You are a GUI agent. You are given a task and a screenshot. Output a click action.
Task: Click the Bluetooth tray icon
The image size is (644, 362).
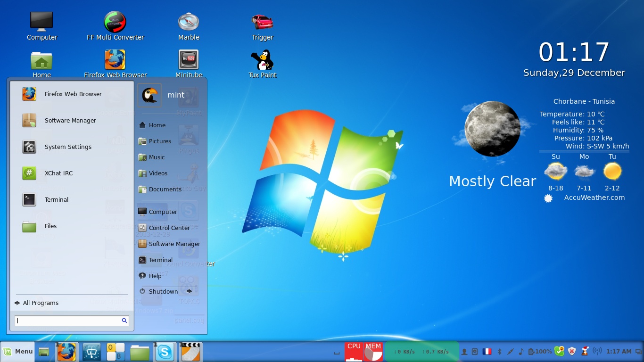(x=500, y=352)
